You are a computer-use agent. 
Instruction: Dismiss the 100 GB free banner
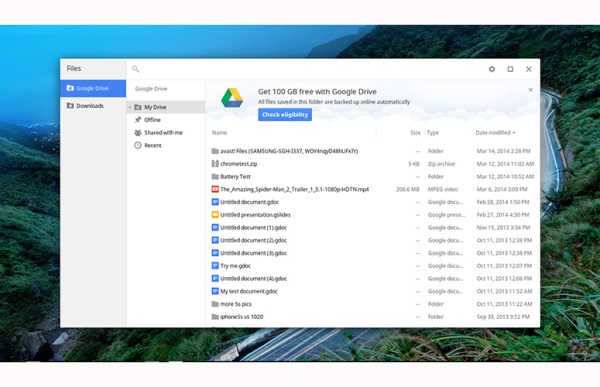530,90
